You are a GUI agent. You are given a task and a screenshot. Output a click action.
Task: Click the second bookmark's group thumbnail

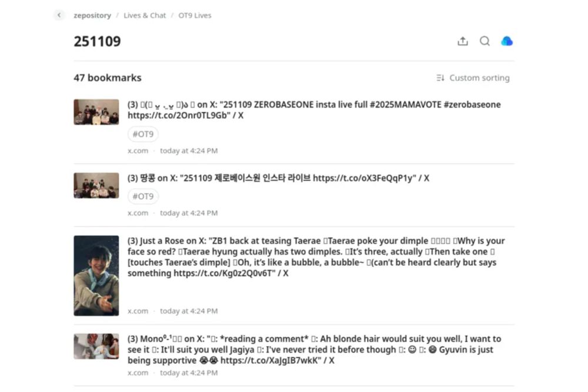click(96, 186)
